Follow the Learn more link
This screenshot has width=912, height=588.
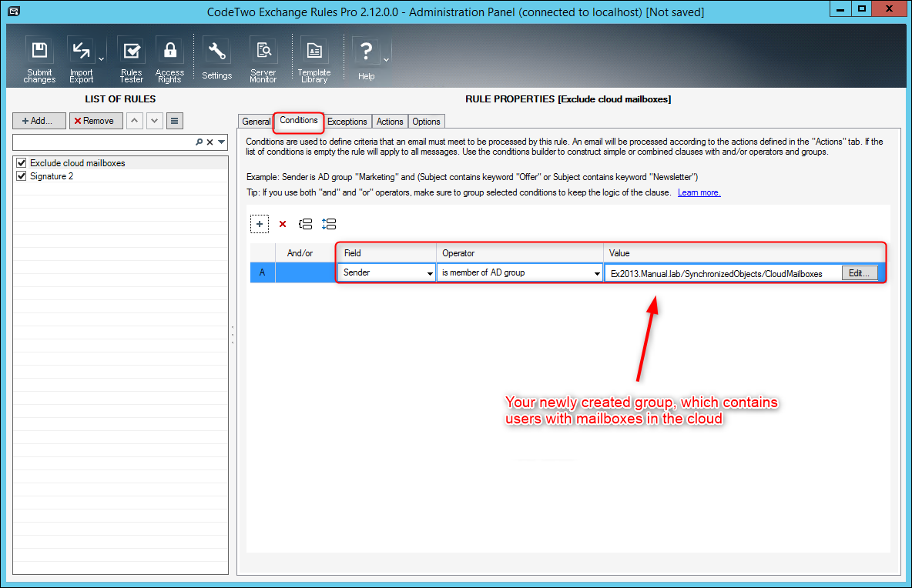coord(699,192)
